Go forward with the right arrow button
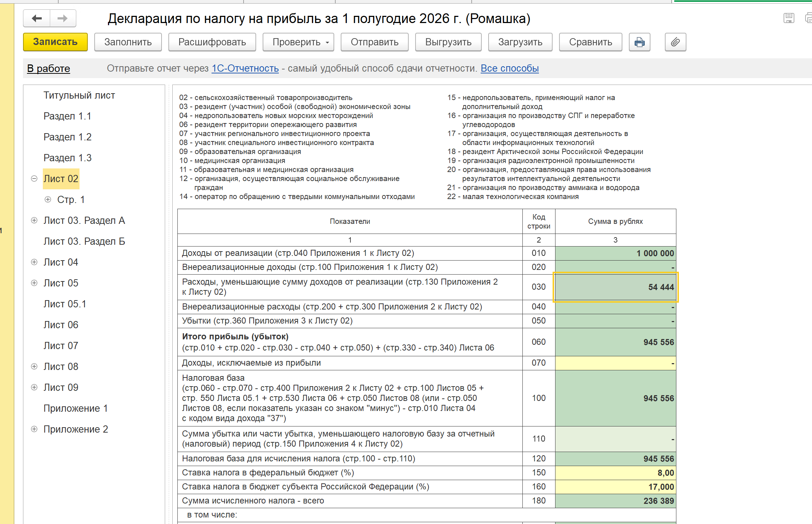The image size is (812, 524). [63, 18]
